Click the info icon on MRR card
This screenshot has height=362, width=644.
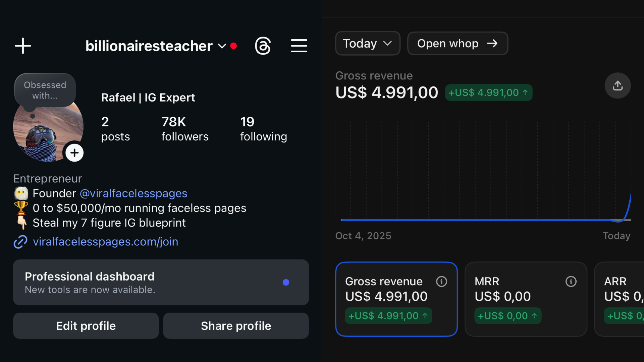click(571, 282)
